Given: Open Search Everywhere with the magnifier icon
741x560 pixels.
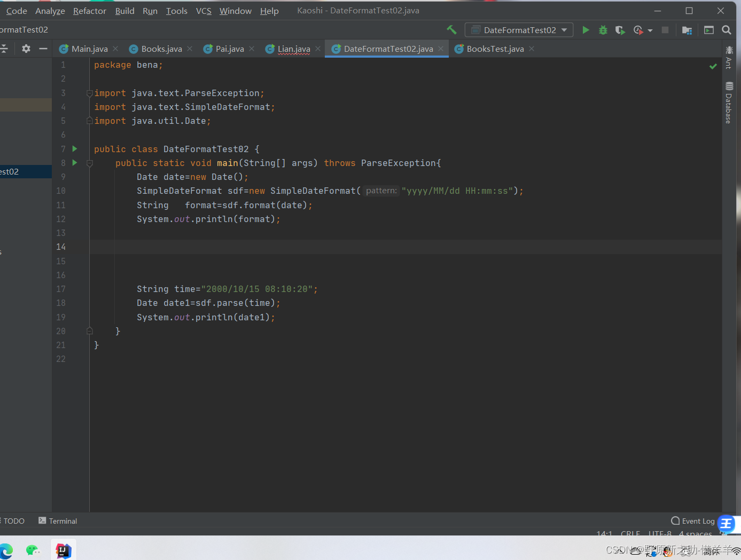Looking at the screenshot, I should (x=727, y=30).
